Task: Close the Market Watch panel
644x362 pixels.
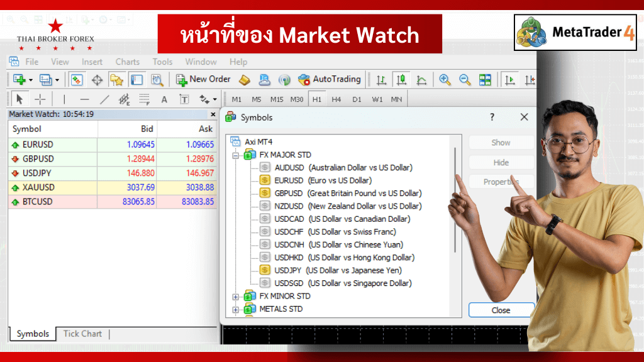Action: pyautogui.click(x=213, y=114)
